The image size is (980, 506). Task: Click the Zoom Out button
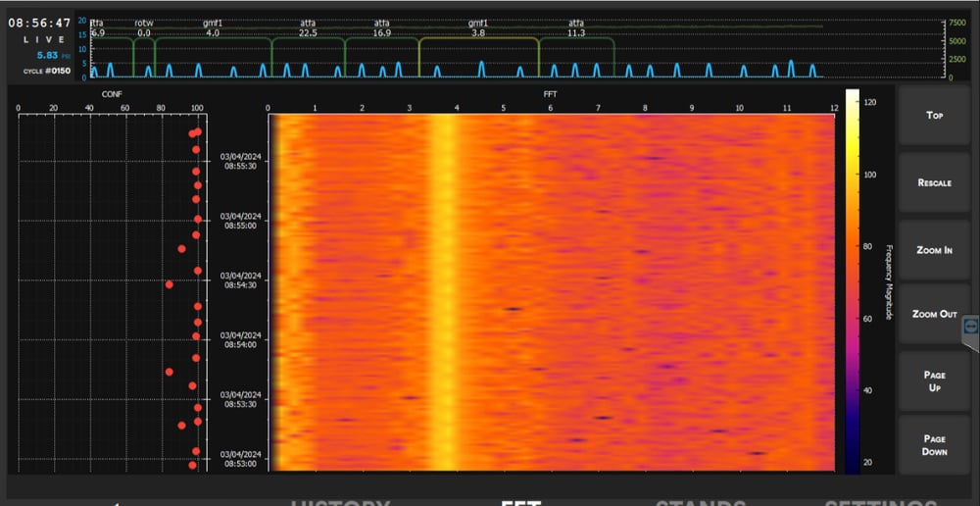coord(934,314)
